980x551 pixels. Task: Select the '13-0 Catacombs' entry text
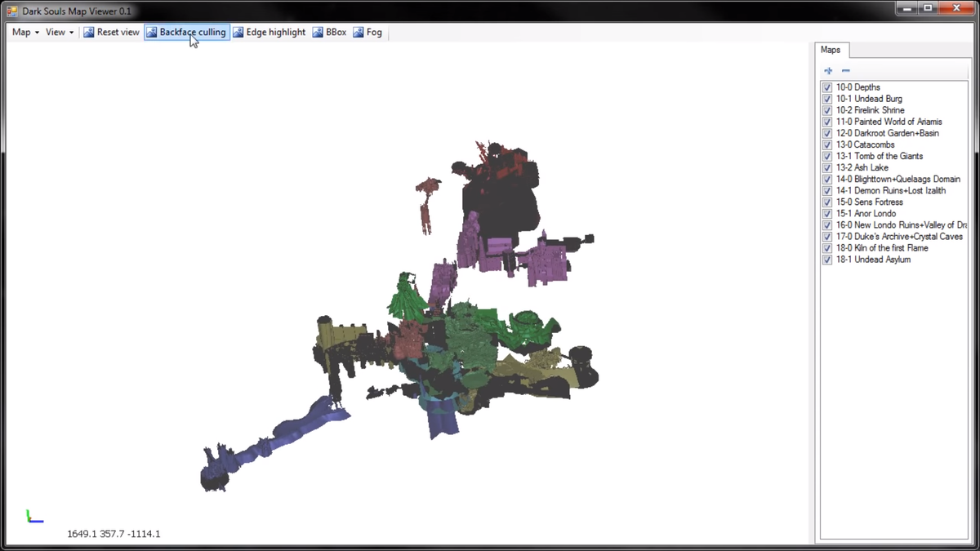point(865,144)
